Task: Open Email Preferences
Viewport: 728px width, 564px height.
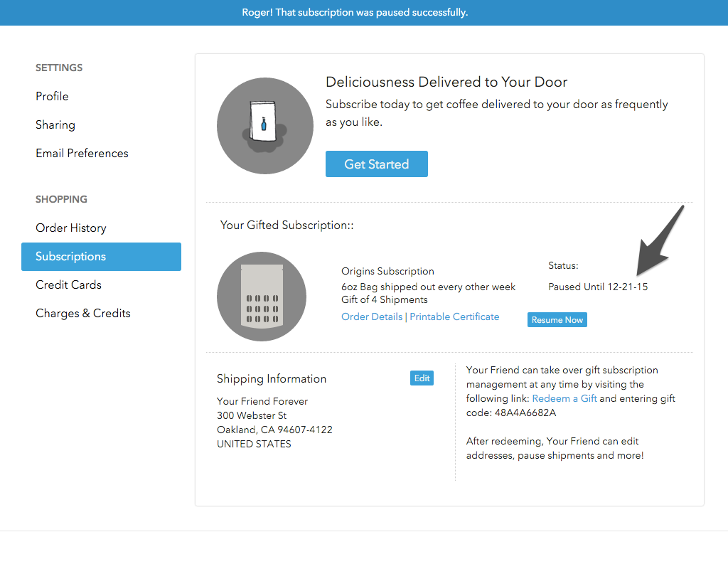Action: [82, 154]
